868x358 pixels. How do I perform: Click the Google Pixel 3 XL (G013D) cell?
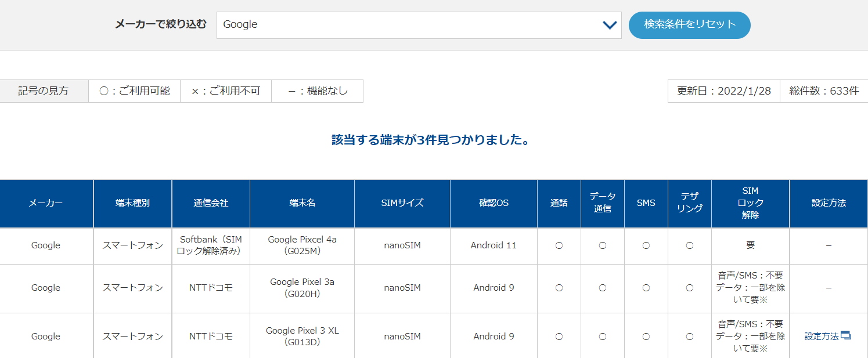302,337
